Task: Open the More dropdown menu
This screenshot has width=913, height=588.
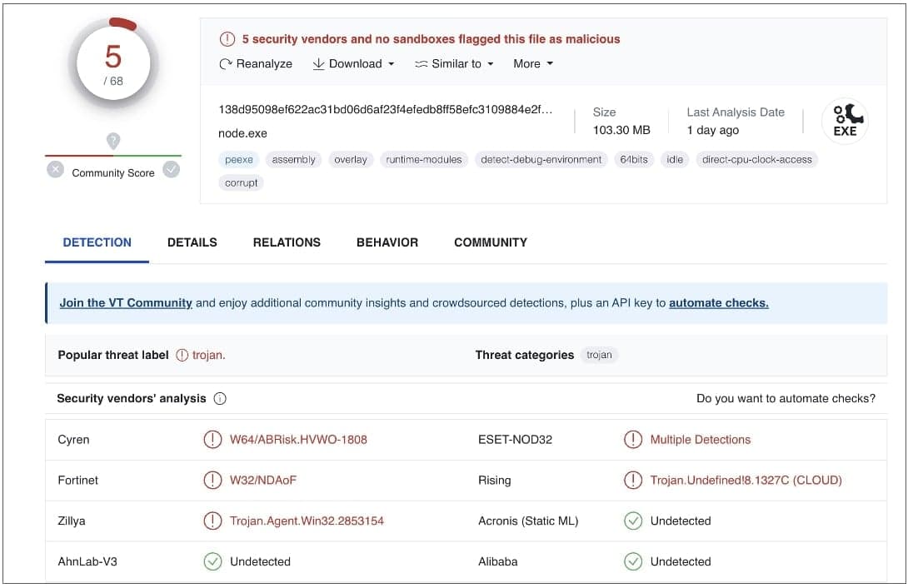Action: [x=533, y=64]
